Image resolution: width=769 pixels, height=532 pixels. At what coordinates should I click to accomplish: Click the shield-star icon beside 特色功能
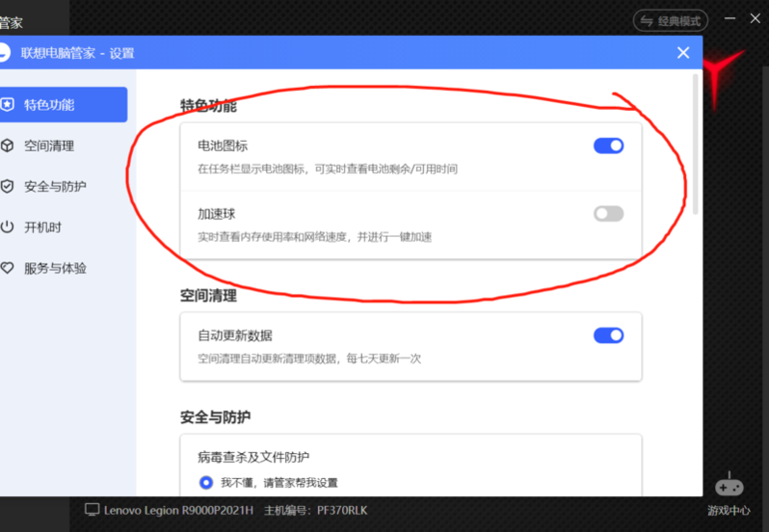[8, 104]
